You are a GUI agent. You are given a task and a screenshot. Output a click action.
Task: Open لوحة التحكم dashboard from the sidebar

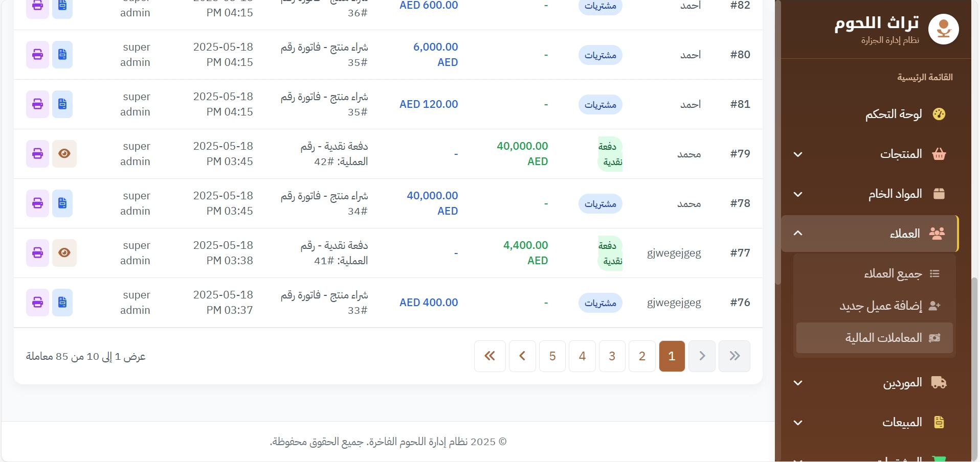tap(893, 114)
